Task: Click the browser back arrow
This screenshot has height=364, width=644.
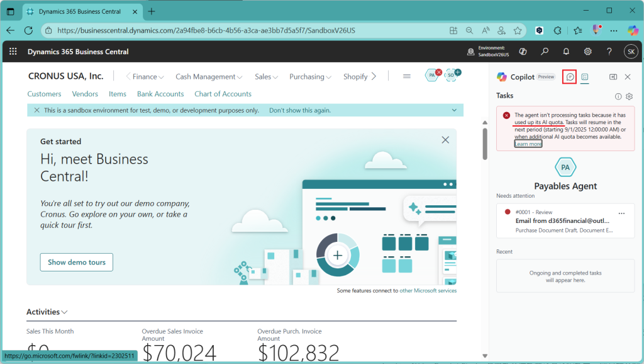Action: [x=11, y=30]
